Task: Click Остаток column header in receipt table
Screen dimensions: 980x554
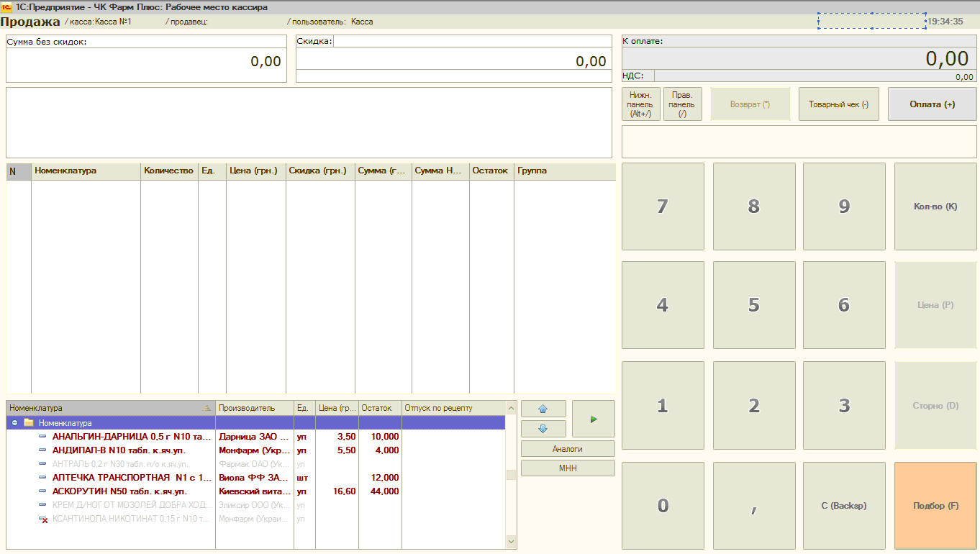Action: (x=491, y=171)
